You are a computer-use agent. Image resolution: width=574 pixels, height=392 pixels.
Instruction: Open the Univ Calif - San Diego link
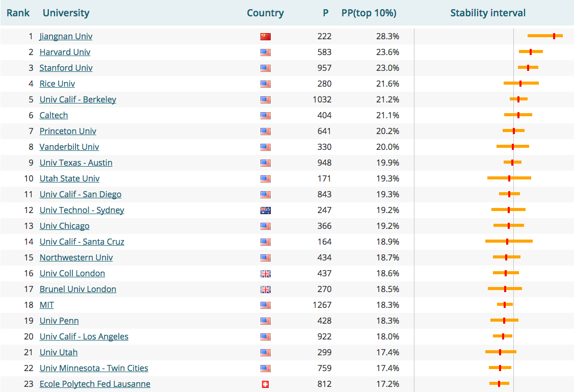pos(81,194)
